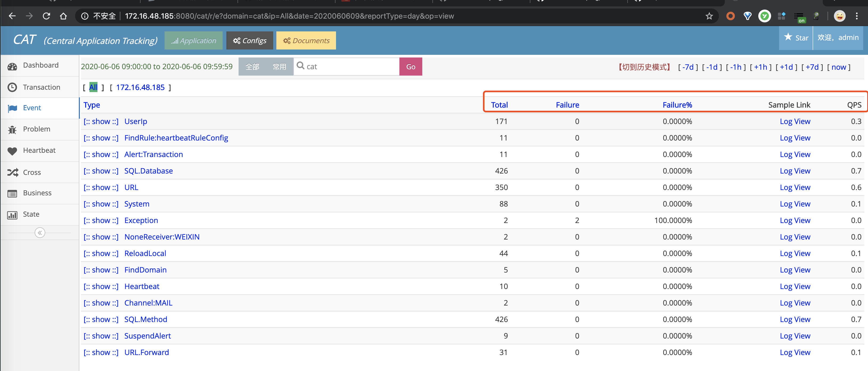
Task: Click the Heartbeat heart icon
Action: (12, 151)
